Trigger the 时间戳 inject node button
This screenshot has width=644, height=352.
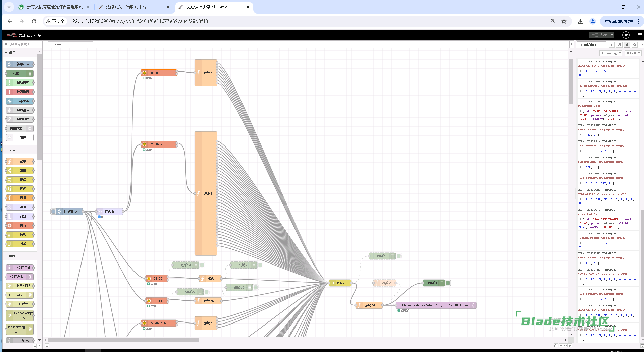point(53,212)
